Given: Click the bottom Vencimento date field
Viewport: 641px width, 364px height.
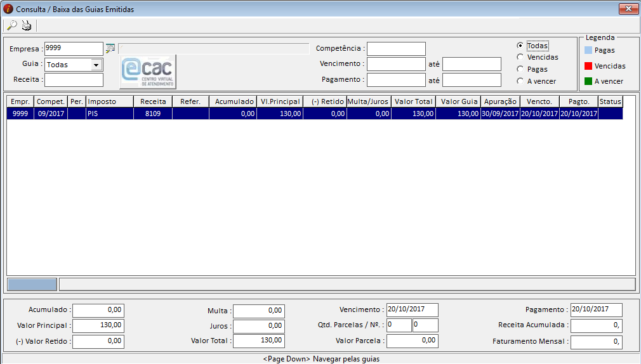Looking at the screenshot, I should (413, 309).
